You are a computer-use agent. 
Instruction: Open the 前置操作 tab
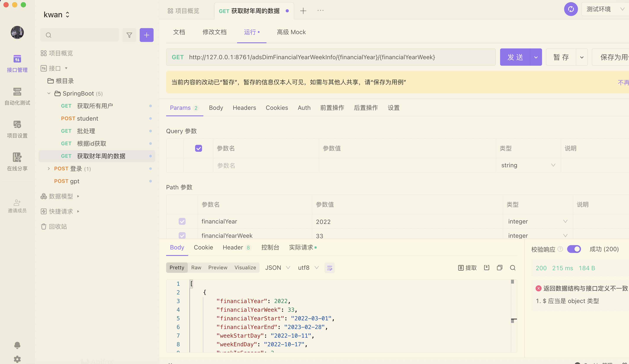tap(332, 108)
